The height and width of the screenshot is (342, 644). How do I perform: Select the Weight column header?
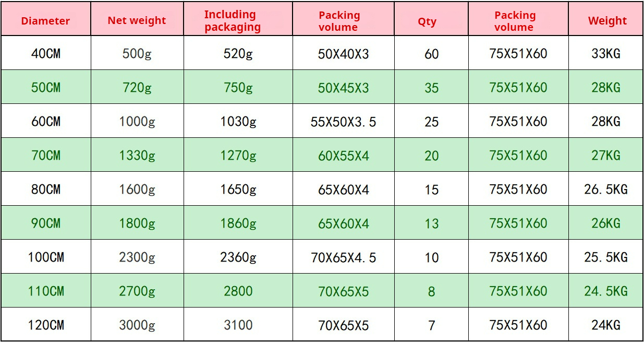point(607,21)
